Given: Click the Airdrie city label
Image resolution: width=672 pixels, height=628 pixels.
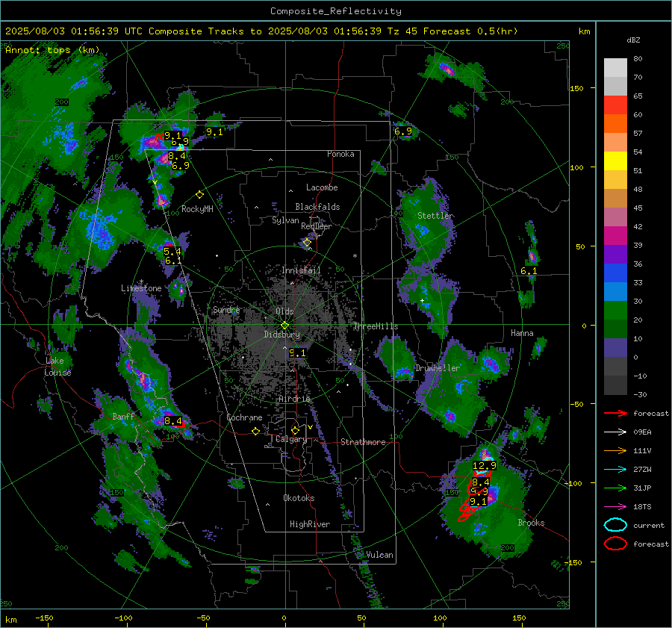Looking at the screenshot, I should click(x=294, y=399).
